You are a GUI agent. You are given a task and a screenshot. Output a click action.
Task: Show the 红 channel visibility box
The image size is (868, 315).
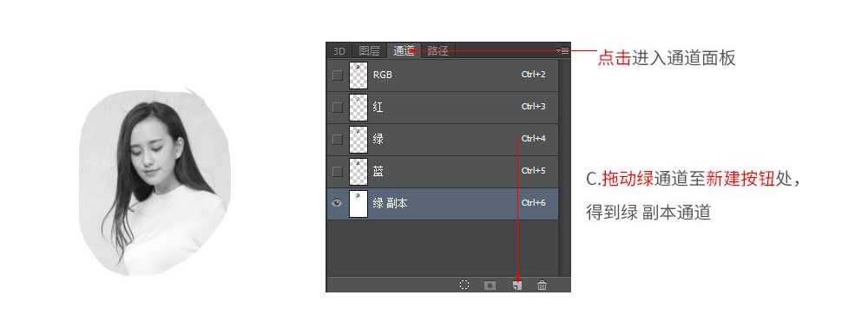[337, 107]
